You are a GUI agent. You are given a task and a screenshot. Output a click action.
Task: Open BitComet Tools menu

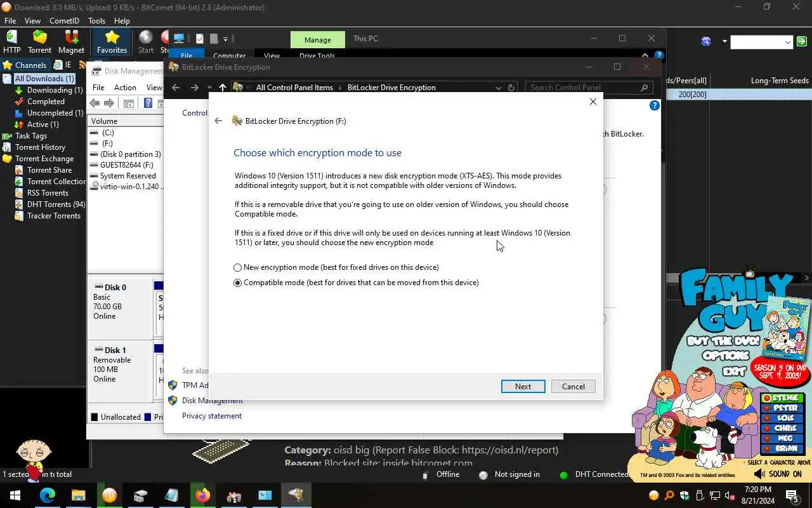[96, 21]
